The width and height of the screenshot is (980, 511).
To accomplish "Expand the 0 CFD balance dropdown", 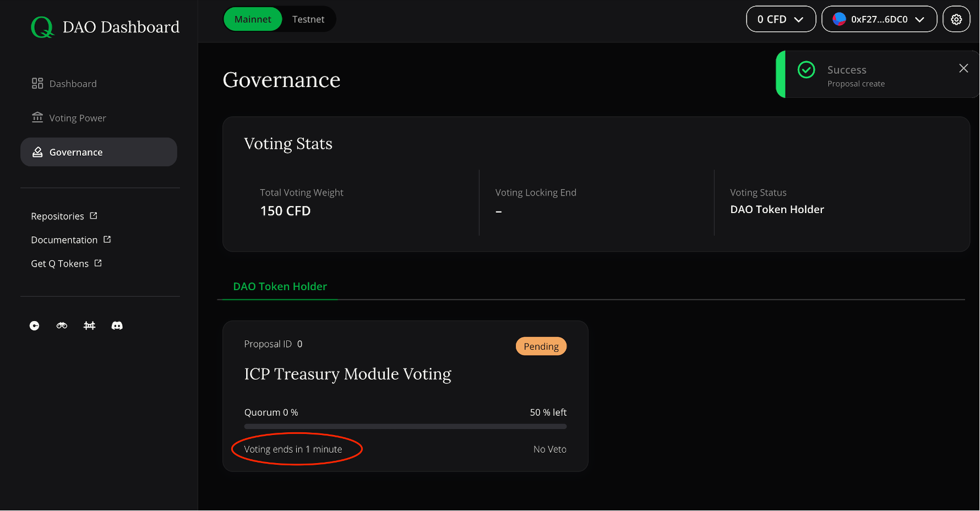I will (781, 19).
